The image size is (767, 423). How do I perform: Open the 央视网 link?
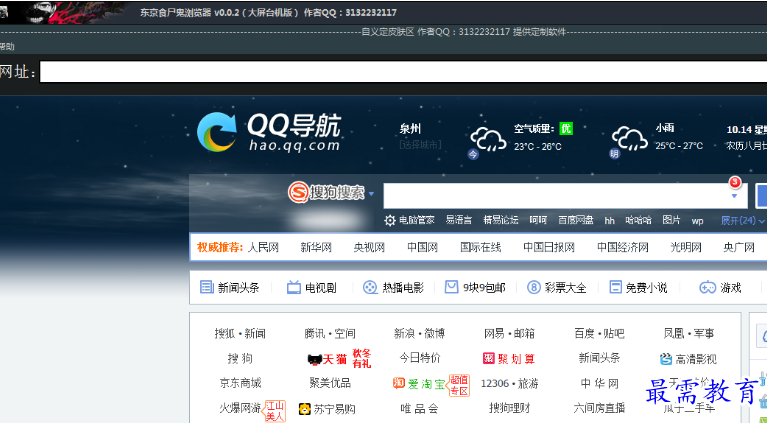pos(369,247)
